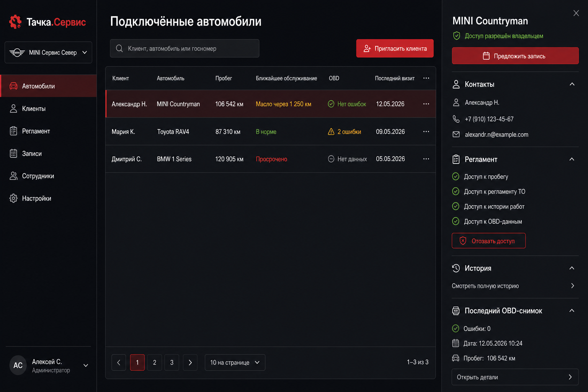Select the BMW 1 Series cell
This screenshot has height=392, width=588.
[174, 159]
